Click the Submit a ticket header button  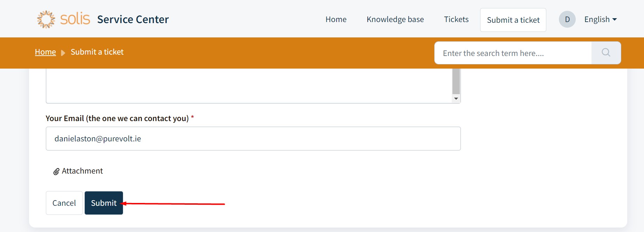coord(513,20)
